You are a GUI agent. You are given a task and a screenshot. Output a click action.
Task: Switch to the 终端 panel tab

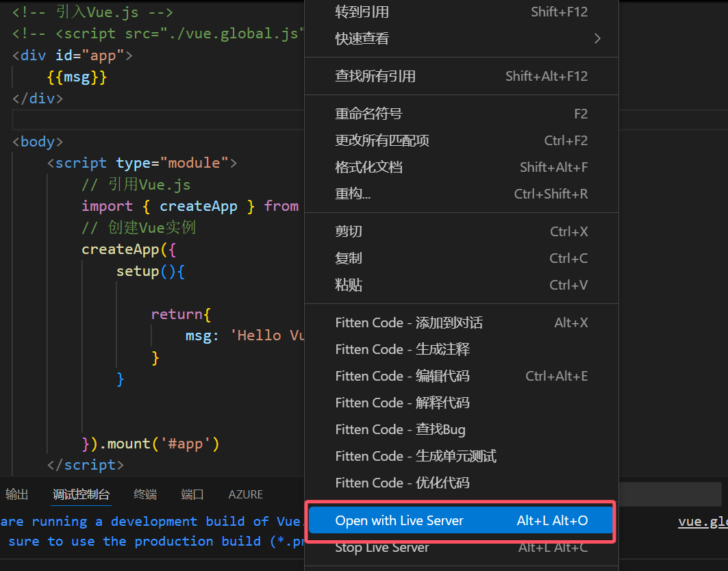point(145,494)
